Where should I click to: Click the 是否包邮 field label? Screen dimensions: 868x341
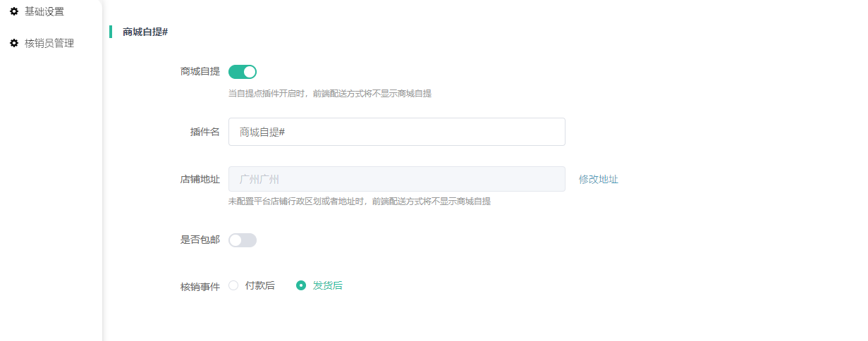(200, 240)
